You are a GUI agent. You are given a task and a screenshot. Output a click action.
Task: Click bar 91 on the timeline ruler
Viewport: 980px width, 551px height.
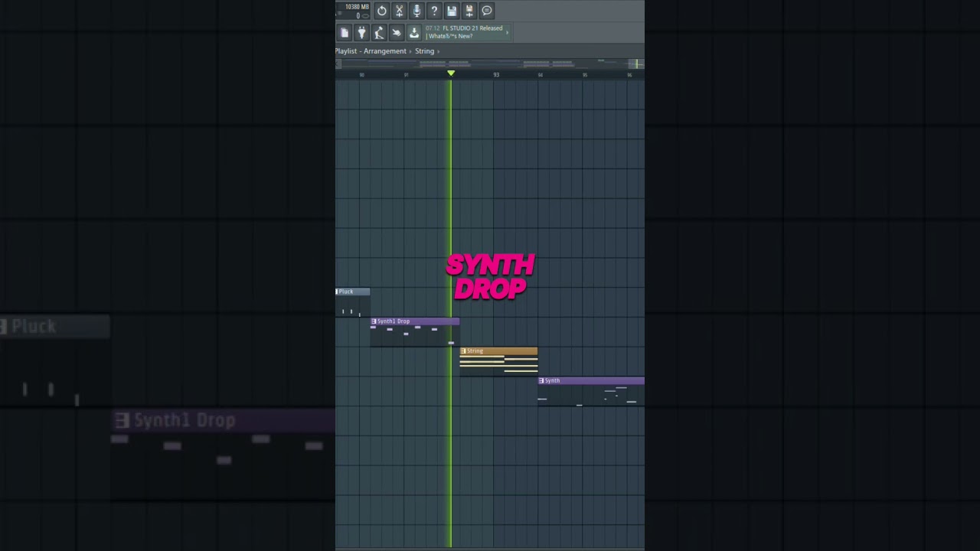coord(407,75)
